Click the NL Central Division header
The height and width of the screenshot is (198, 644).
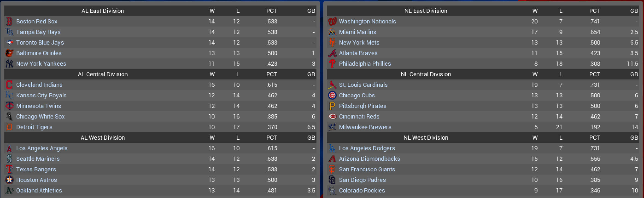pos(425,74)
